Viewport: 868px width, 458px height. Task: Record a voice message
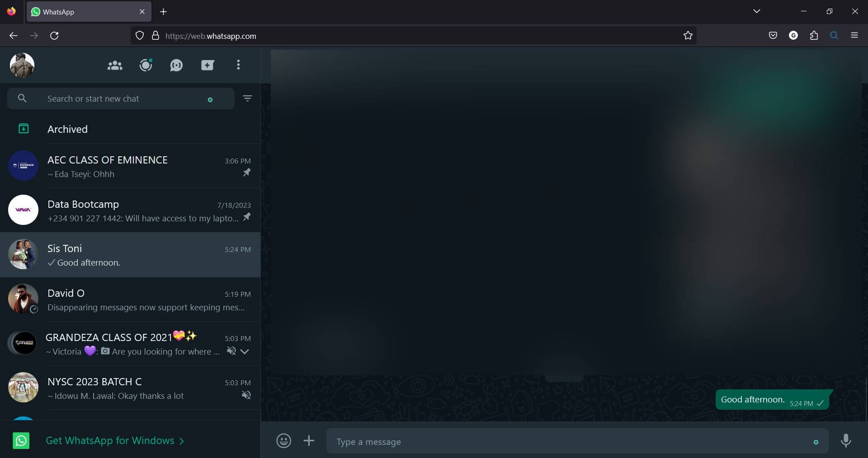point(846,441)
